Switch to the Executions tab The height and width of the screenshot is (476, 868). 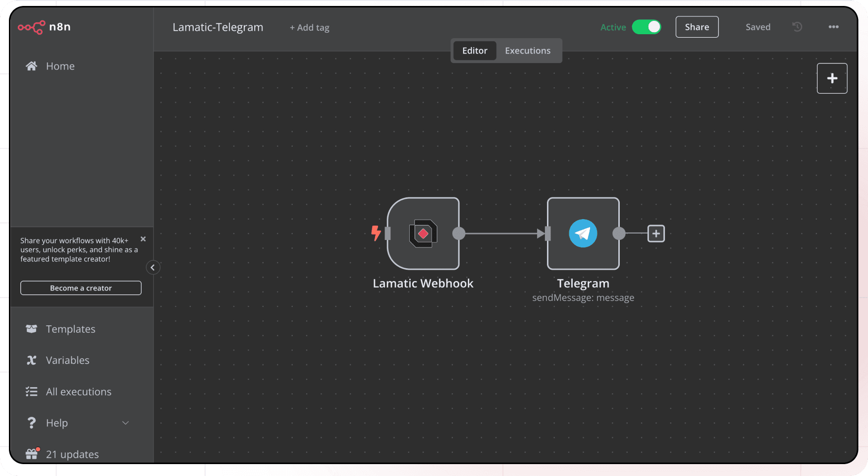coord(528,51)
